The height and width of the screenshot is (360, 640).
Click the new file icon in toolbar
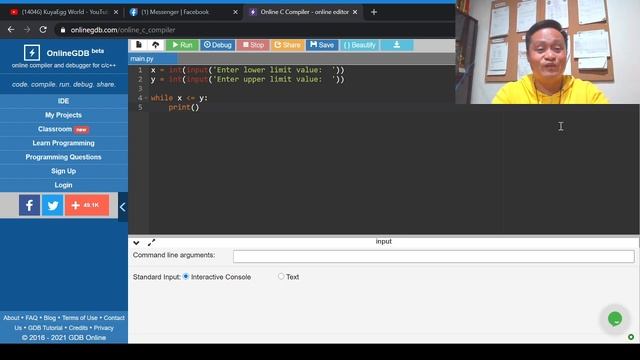139,45
